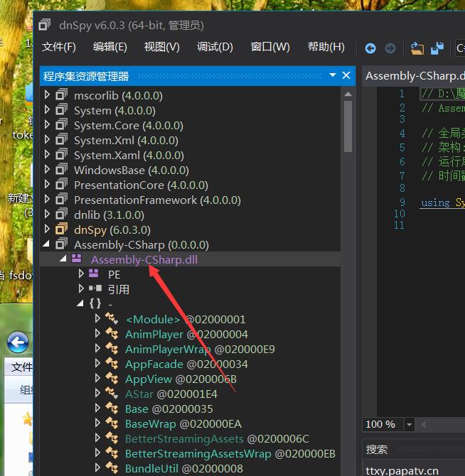Expand the mscorlib assembly node
This screenshot has width=465, height=476.
tap(48, 95)
